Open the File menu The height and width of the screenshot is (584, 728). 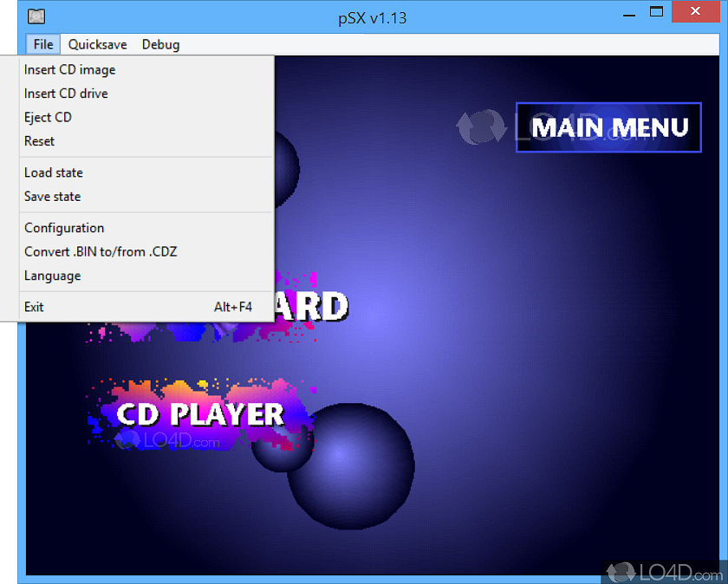[43, 44]
